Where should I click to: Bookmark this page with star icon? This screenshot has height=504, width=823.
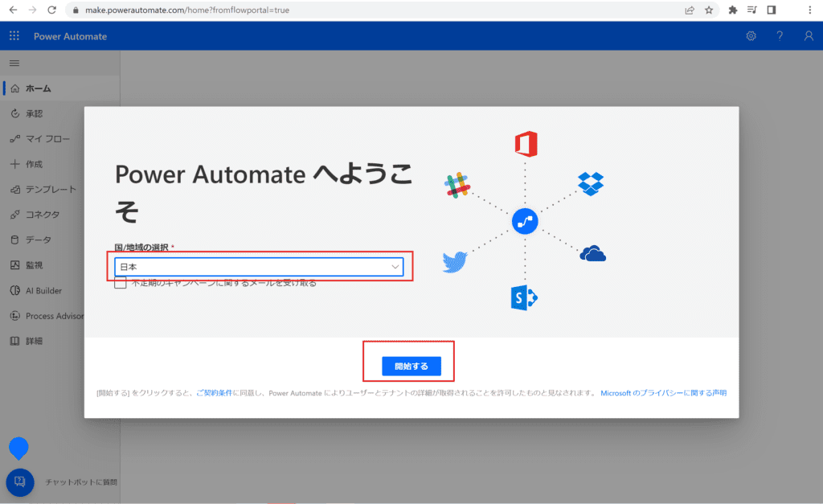point(709,10)
